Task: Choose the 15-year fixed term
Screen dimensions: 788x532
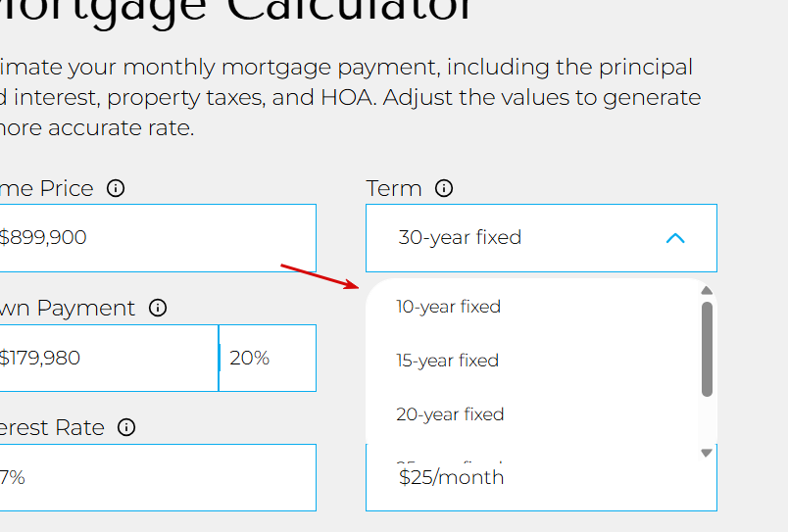Action: [x=448, y=361]
